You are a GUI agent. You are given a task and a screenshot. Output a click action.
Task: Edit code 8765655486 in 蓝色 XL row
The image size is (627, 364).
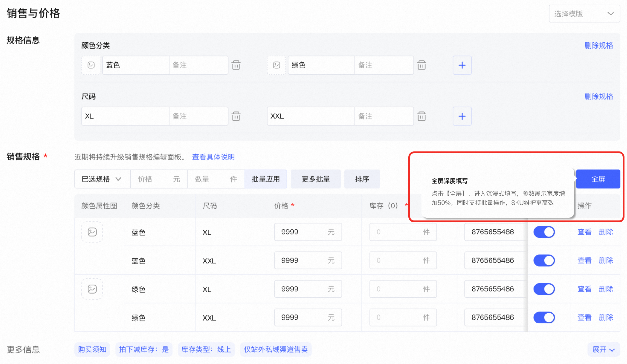496,232
